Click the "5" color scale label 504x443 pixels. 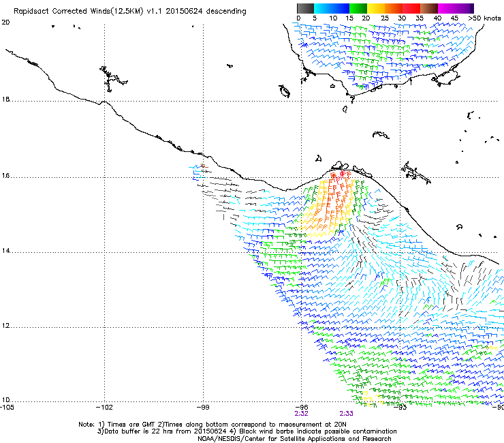pyautogui.click(x=315, y=18)
